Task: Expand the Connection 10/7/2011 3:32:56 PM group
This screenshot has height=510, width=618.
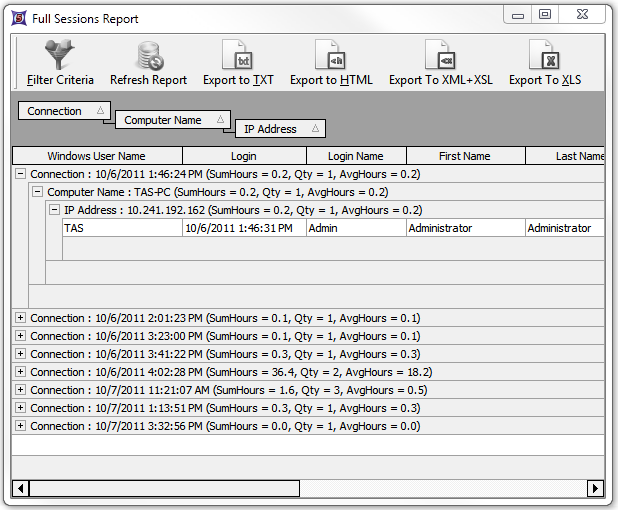Action: pyautogui.click(x=21, y=426)
